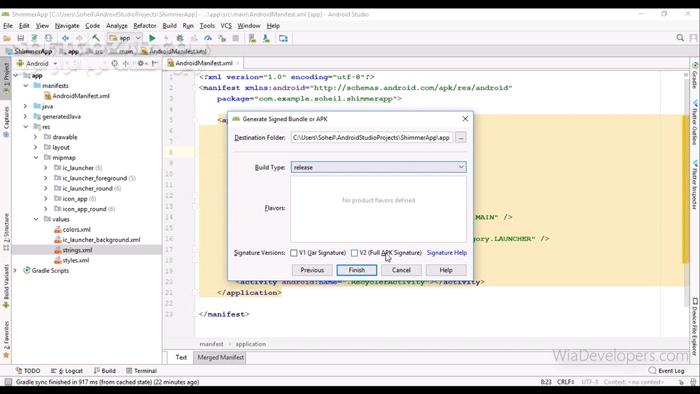700x394 pixels.
Task: Open Device File Explorer side panel
Action: [695, 327]
